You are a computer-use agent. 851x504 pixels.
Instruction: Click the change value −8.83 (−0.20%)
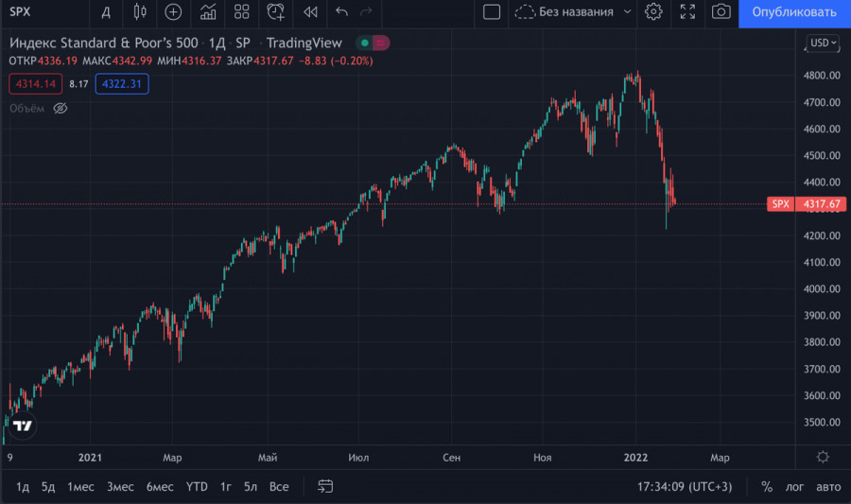336,61
